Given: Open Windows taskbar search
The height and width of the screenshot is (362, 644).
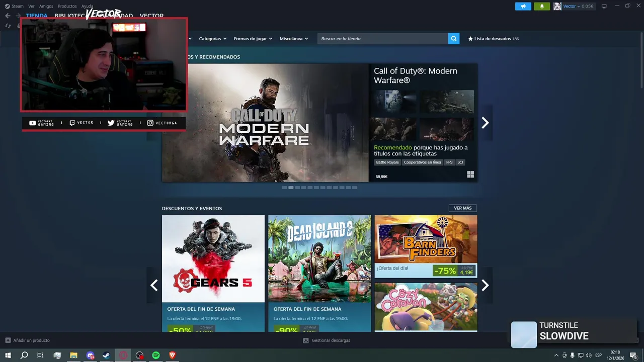Looking at the screenshot, I should [24, 355].
